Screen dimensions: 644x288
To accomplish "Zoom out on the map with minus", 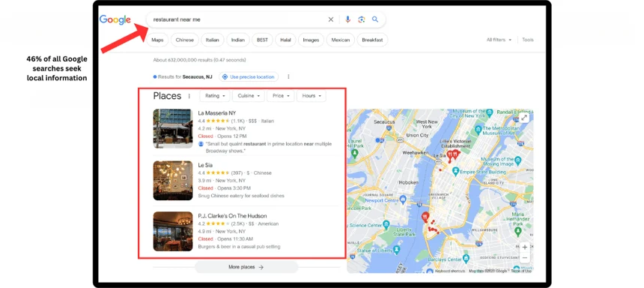I will (x=524, y=258).
